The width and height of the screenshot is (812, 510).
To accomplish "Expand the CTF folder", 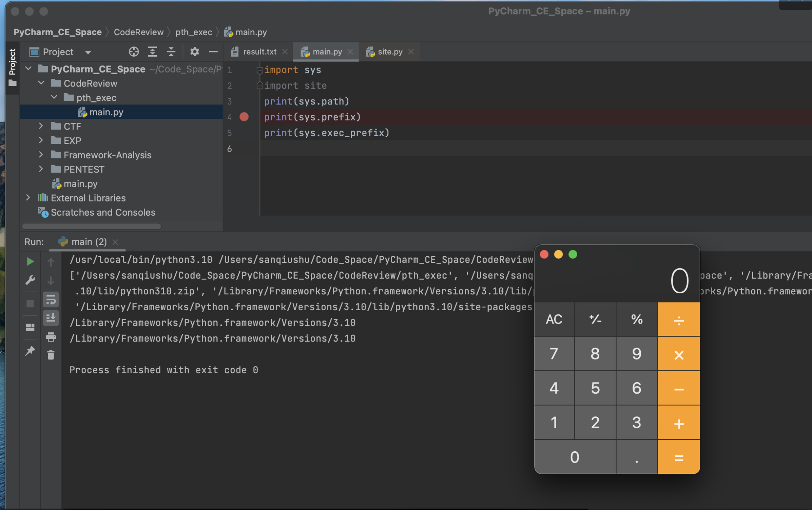I will coord(41,126).
